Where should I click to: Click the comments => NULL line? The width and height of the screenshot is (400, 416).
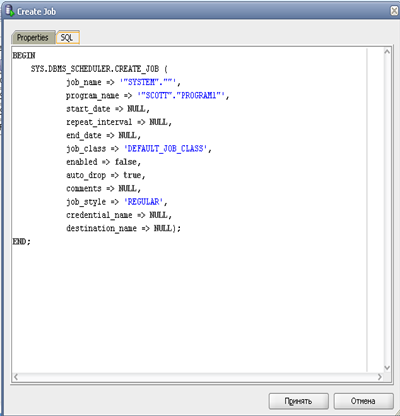(x=103, y=189)
